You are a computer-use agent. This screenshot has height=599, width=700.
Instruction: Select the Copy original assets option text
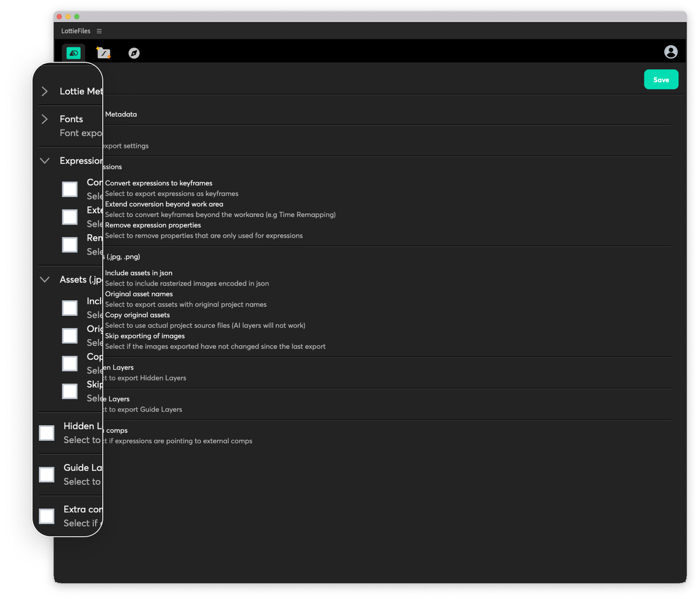click(x=137, y=315)
